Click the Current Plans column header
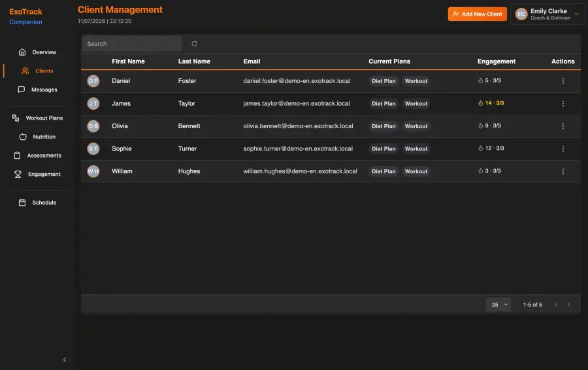588x370 pixels. (389, 61)
